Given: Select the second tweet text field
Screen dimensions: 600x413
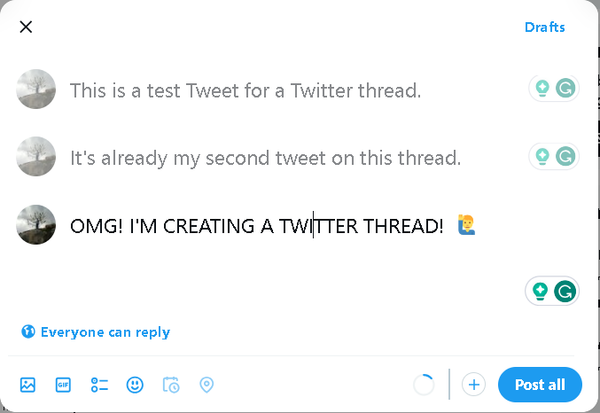Looking at the screenshot, I should point(265,157).
